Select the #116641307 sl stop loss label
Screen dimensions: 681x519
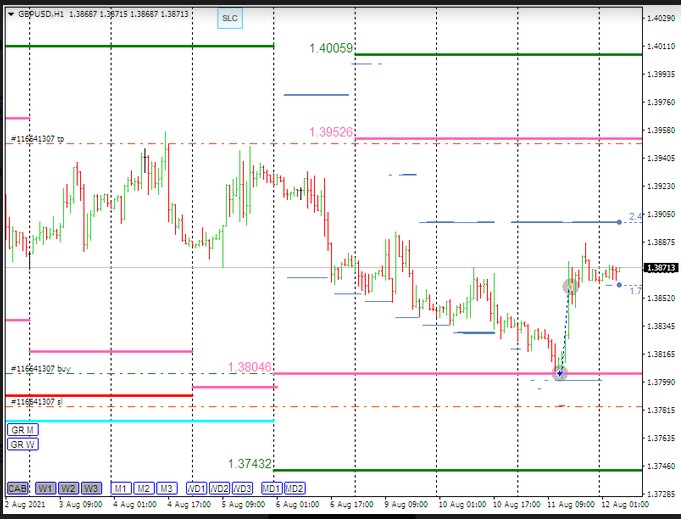37,401
